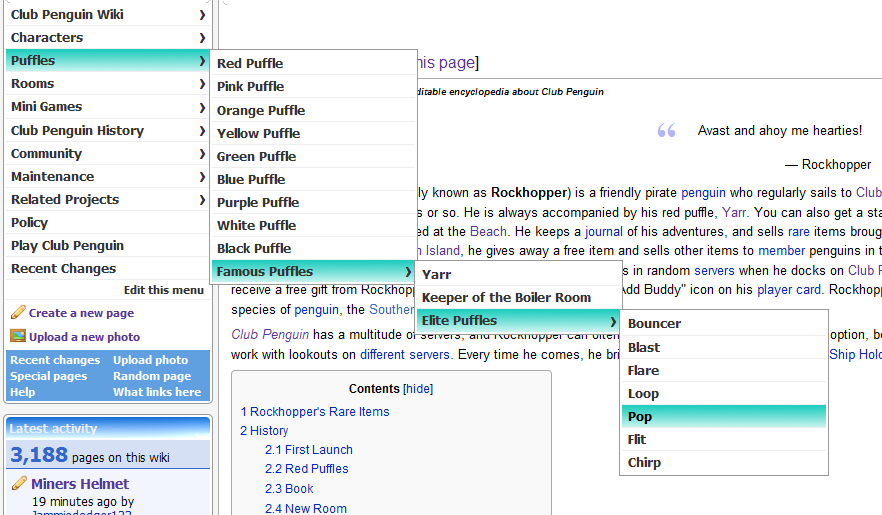
Task: Open Blue Puffle menu entry
Action: (313, 179)
